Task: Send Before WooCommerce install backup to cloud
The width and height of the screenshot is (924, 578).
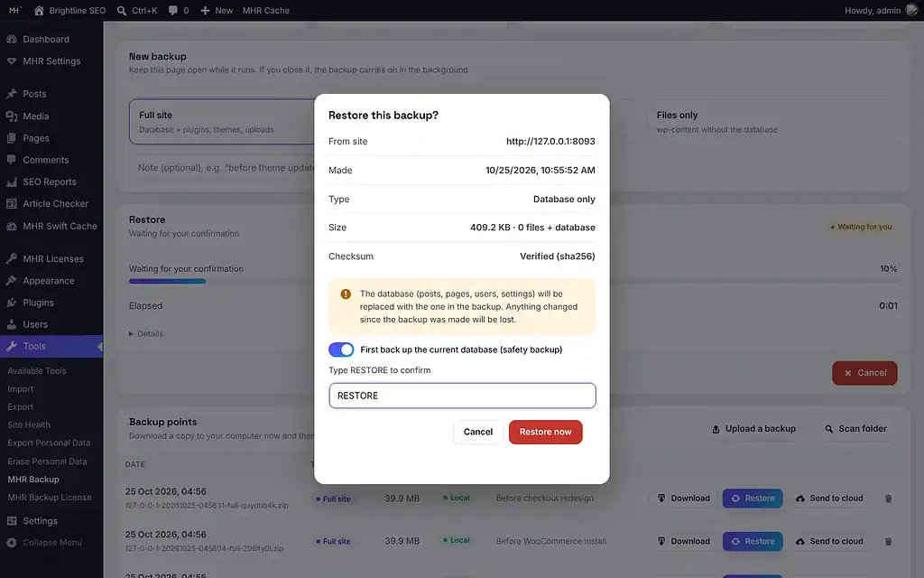Action: [829, 542]
